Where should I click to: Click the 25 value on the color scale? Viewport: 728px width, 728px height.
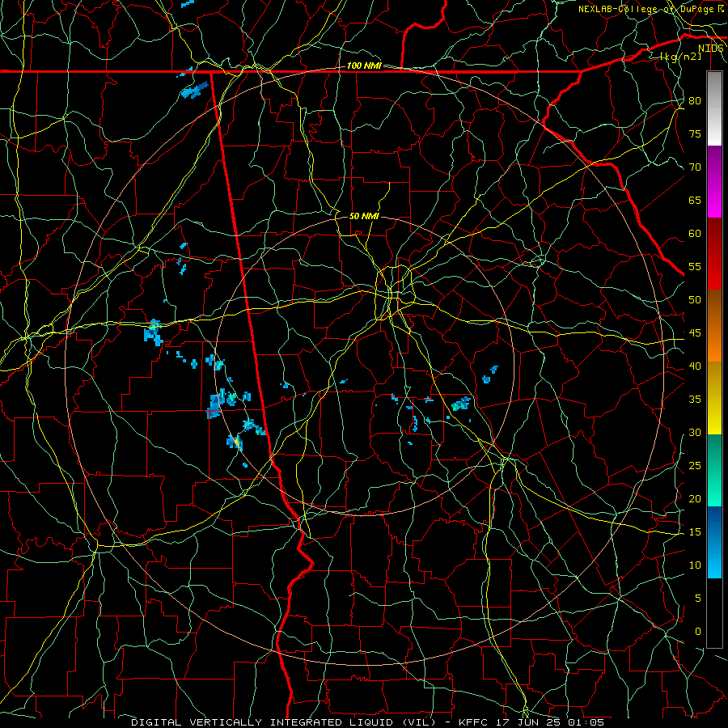[695, 465]
